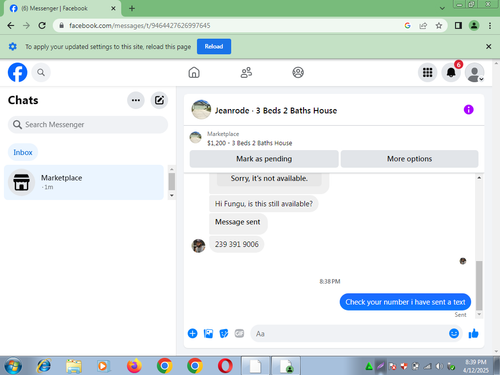Click the chat list scroll down arrow
This screenshot has height=375, width=500.
(x=172, y=196)
